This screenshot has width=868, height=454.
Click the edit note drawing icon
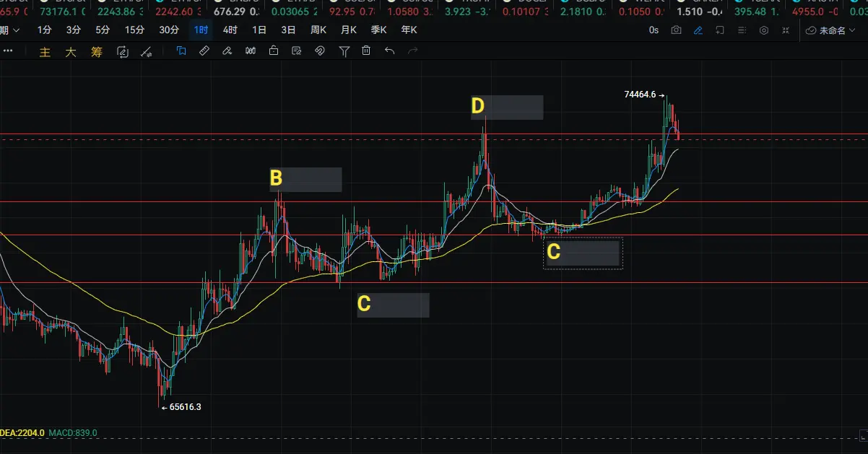click(x=297, y=51)
